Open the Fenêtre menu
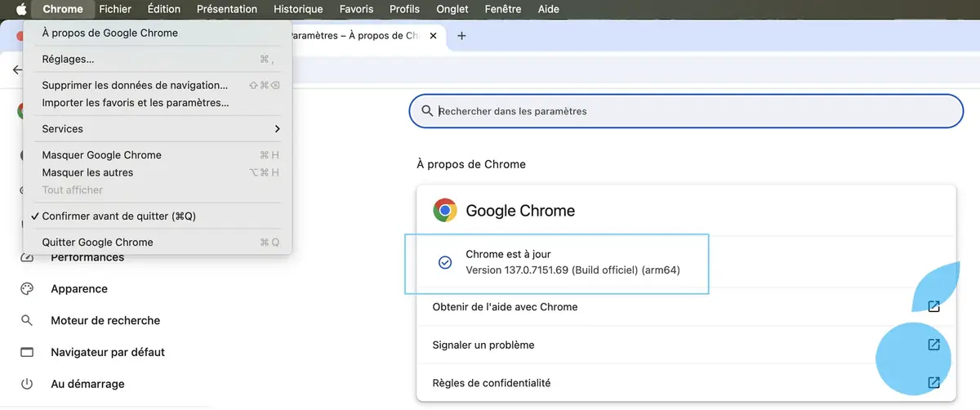 click(503, 9)
